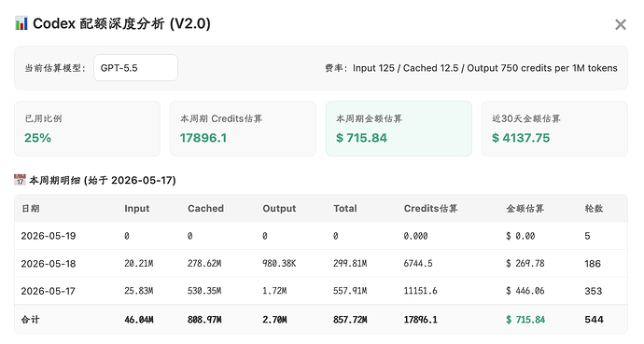Select the 2026-05-19 date cell
The height and width of the screenshot is (344, 644).
point(49,236)
